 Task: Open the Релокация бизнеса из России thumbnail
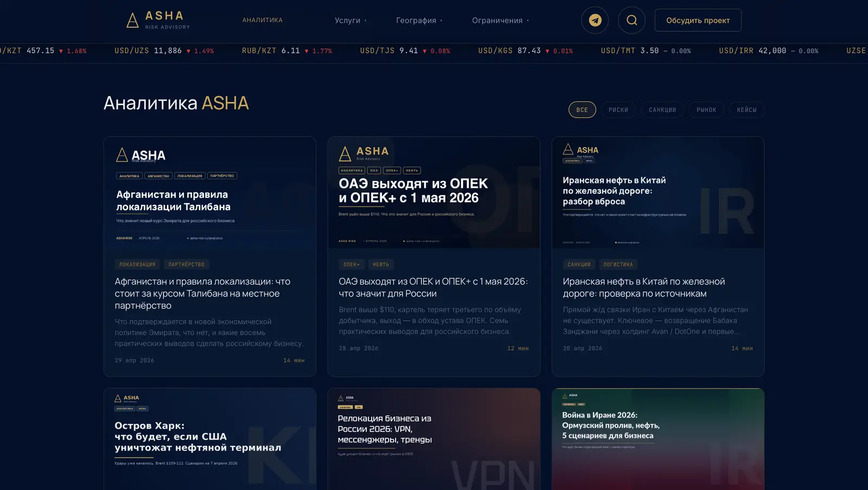click(434, 439)
